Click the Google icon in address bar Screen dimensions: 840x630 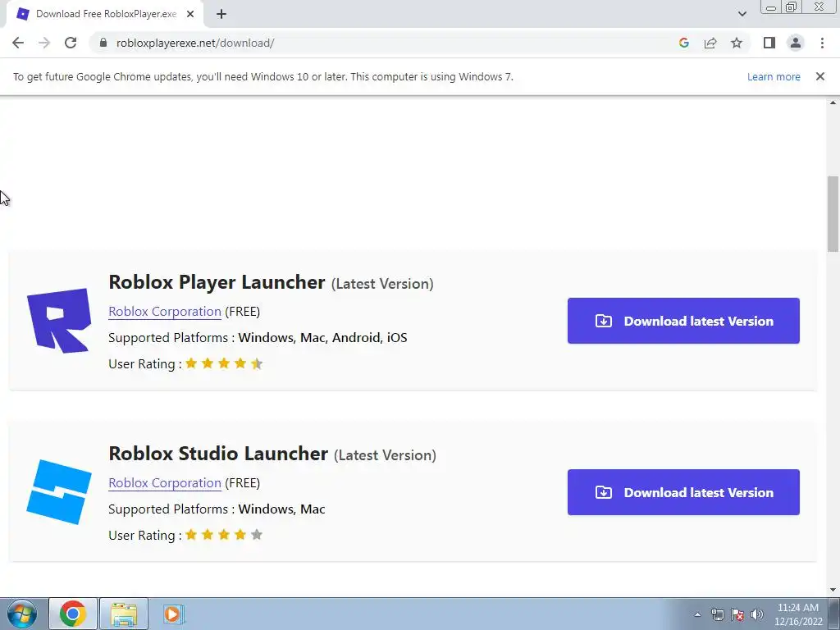click(683, 43)
